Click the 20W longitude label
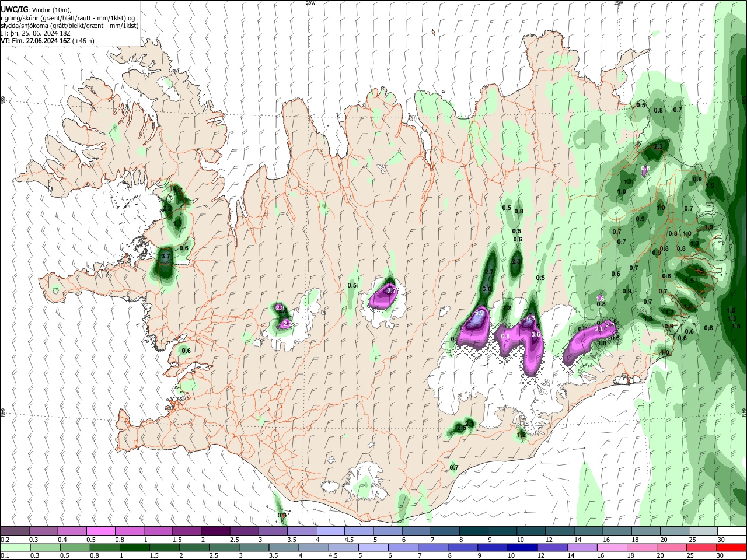Image resolution: width=747 pixels, height=560 pixels. [x=310, y=2]
